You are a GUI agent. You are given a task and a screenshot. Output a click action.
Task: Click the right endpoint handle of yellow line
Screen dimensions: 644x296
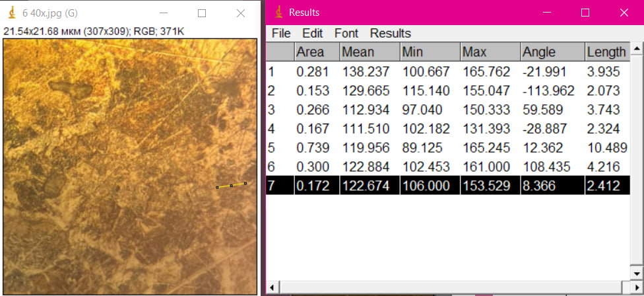pyautogui.click(x=245, y=184)
